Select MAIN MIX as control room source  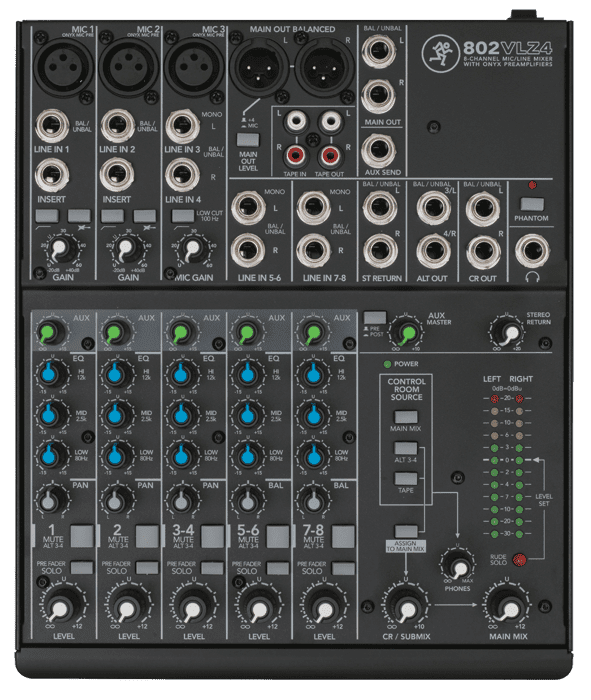click(406, 417)
